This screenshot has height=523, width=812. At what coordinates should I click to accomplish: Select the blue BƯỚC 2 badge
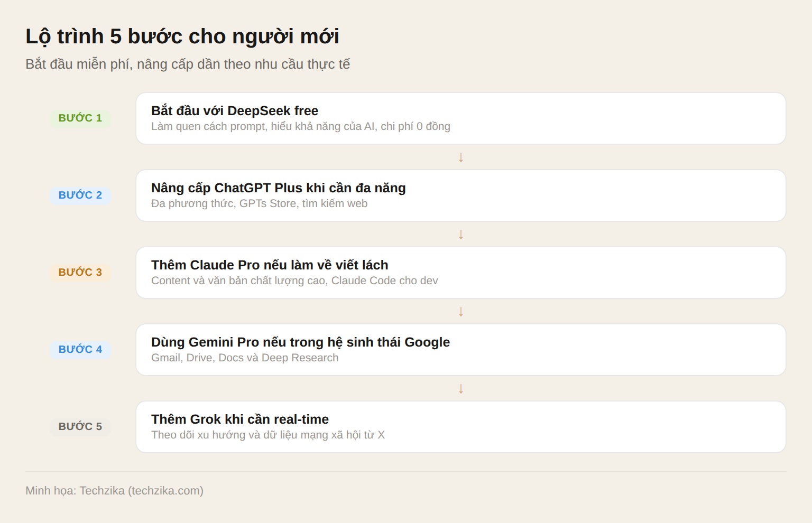click(80, 195)
